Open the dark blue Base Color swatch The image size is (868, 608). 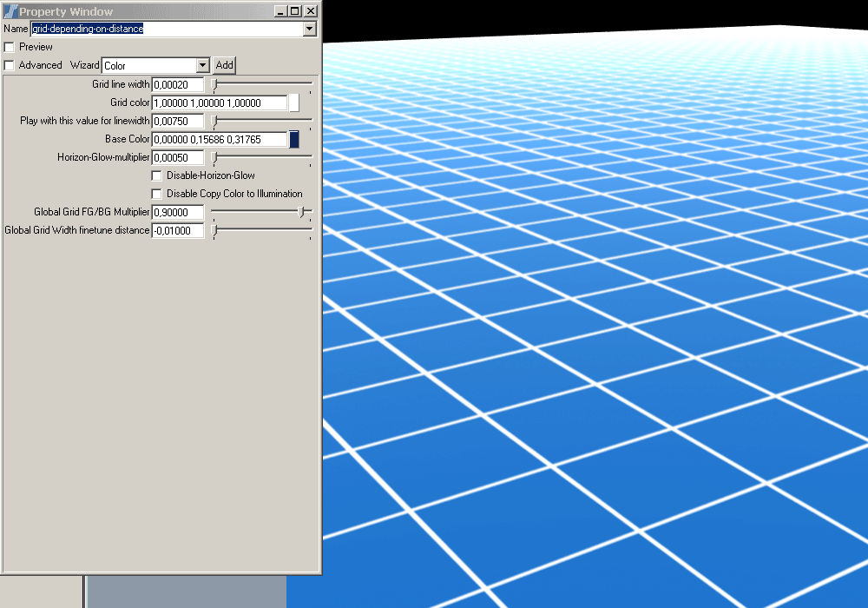[293, 139]
